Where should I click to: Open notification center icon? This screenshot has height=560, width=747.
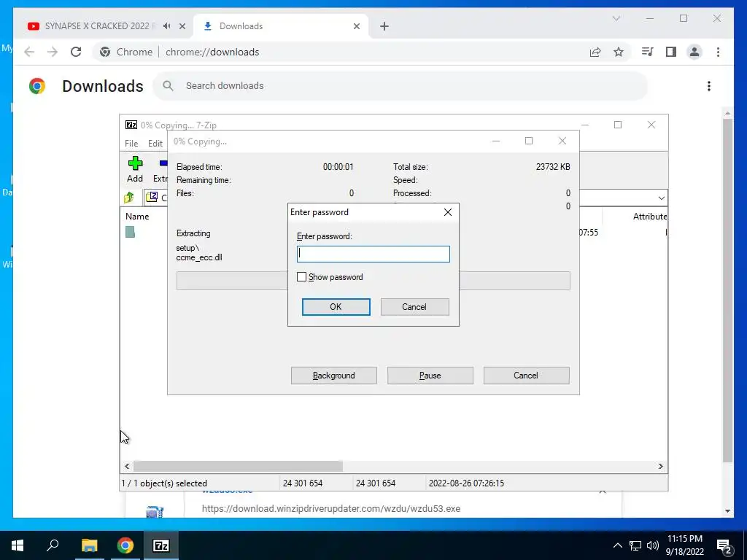pos(724,545)
